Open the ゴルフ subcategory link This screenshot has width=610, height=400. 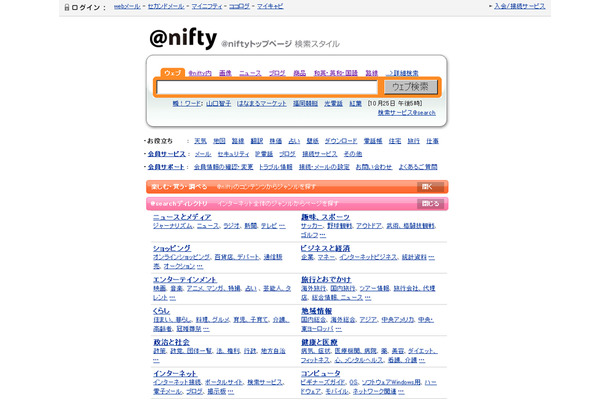(x=310, y=235)
